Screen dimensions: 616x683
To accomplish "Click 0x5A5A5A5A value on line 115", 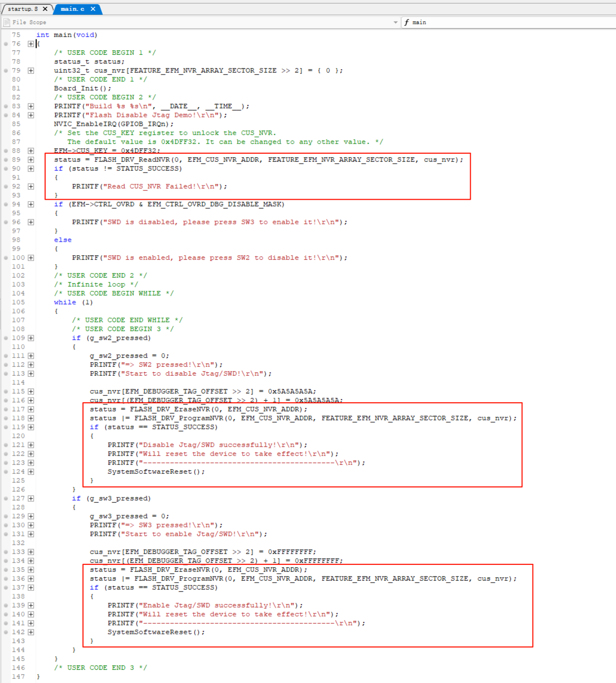I will [291, 391].
